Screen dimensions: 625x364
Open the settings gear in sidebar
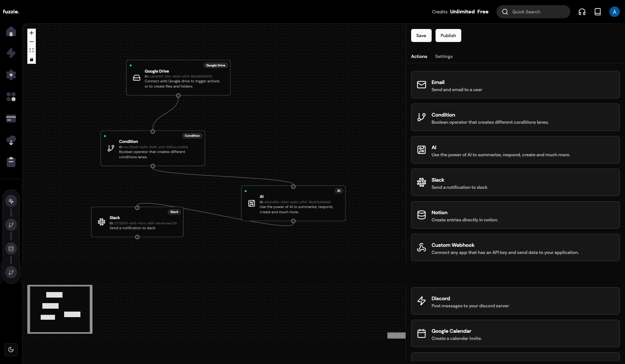click(11, 75)
